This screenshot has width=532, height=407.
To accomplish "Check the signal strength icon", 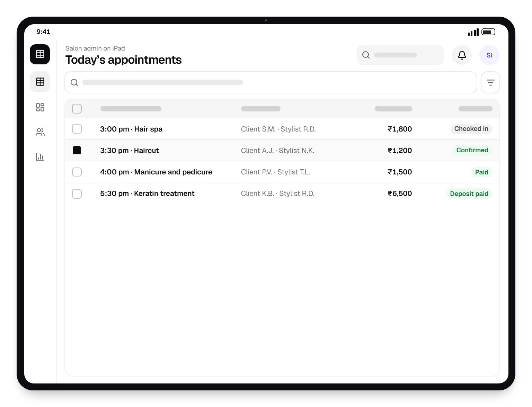I will (473, 32).
